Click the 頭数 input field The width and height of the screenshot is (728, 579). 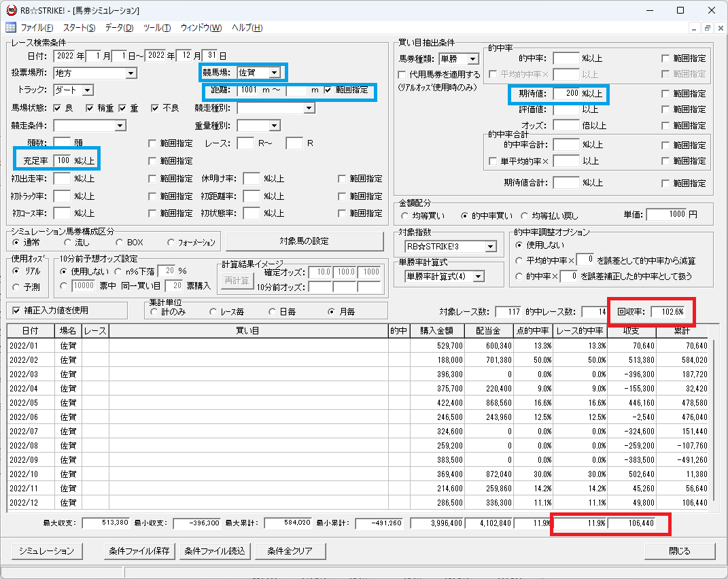point(62,143)
